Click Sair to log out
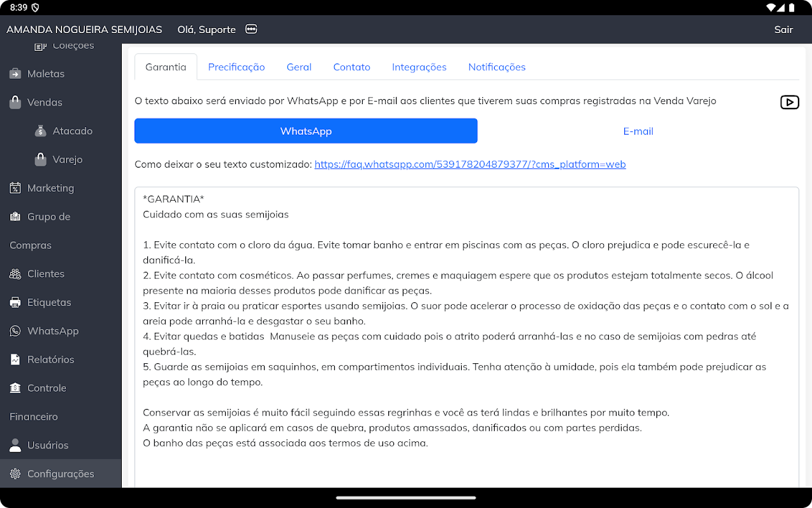The height and width of the screenshot is (508, 812). (783, 29)
